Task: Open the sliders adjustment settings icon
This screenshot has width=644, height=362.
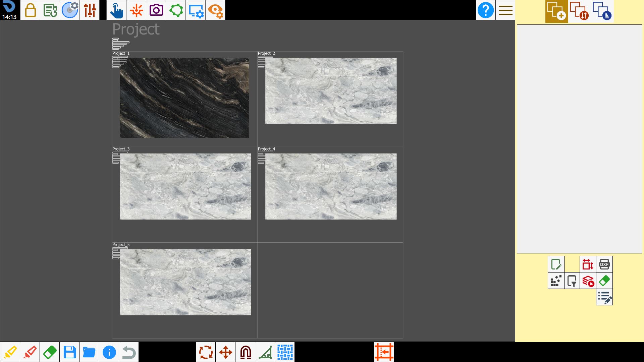Action: coord(90,10)
